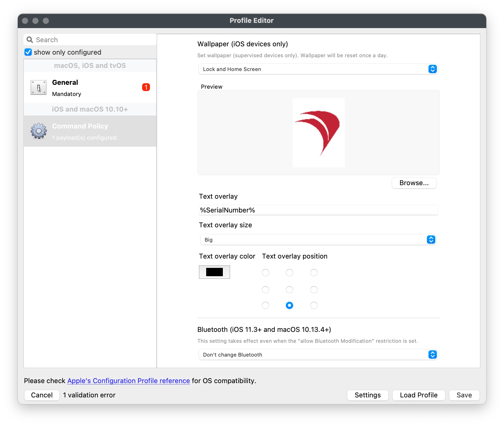This screenshot has height=426, width=504.
Task: Open Apple's Configuration Profile reference link
Action: pos(129,381)
